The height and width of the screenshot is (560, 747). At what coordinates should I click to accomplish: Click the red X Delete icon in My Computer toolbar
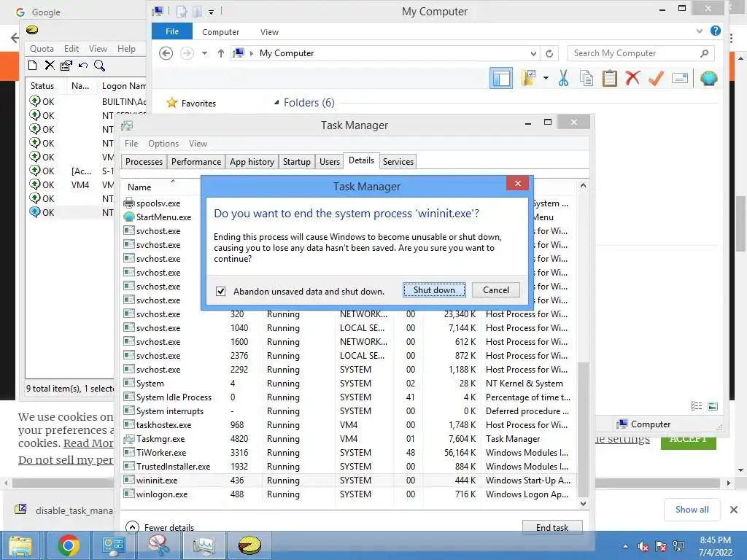tap(632, 77)
